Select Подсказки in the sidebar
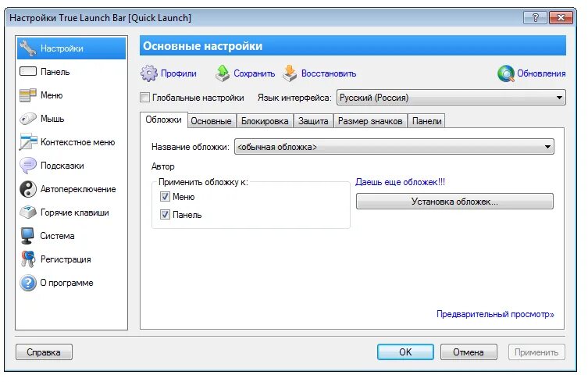This screenshot has height=382, width=588. pyautogui.click(x=72, y=166)
